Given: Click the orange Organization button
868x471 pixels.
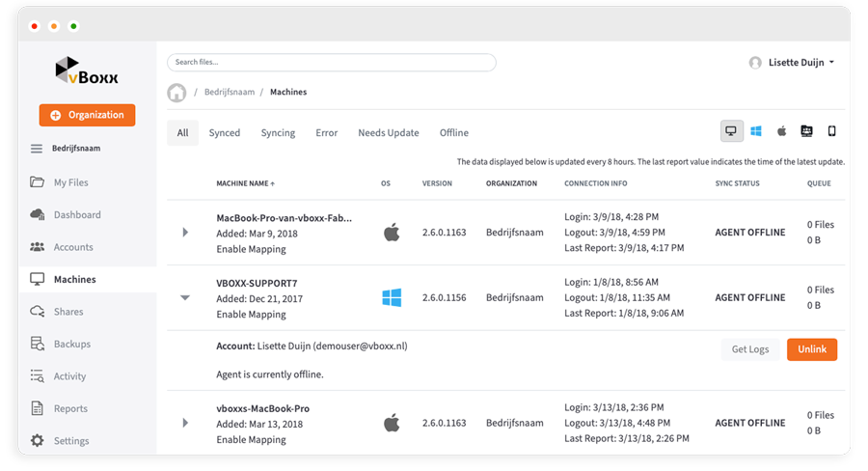Looking at the screenshot, I should (87, 115).
